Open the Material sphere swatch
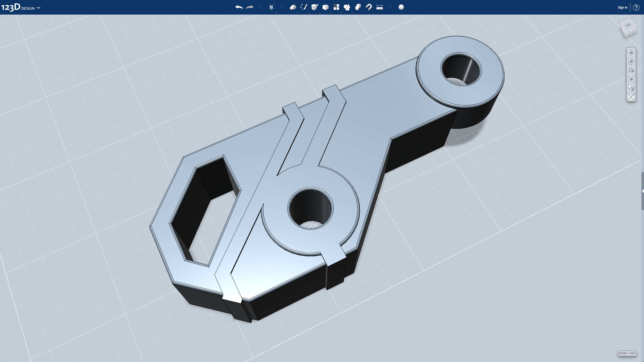The width and height of the screenshot is (644, 362). click(x=401, y=7)
